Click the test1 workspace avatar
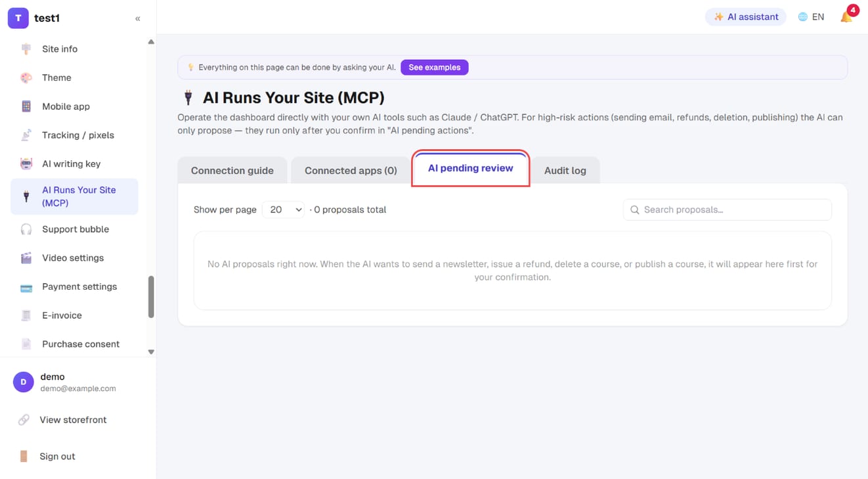Image resolution: width=868 pixels, height=479 pixels. coord(18,18)
